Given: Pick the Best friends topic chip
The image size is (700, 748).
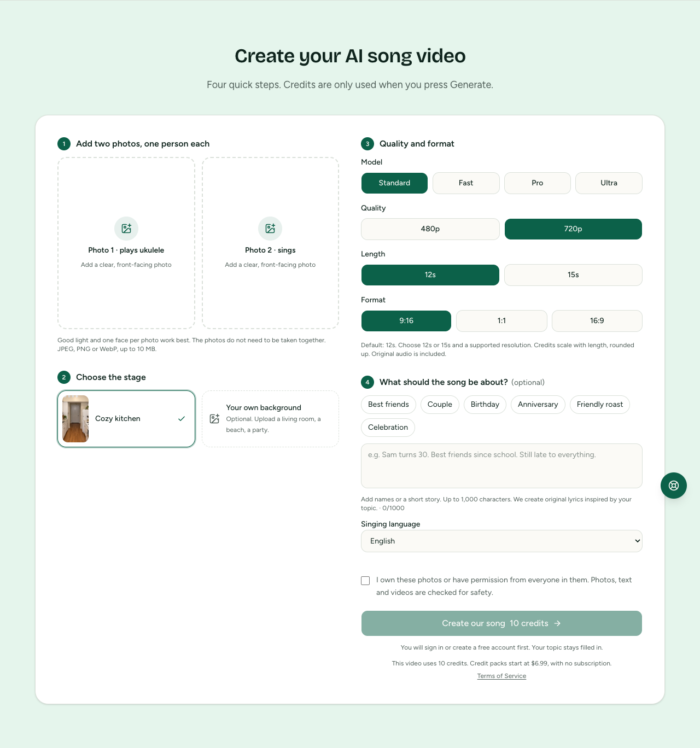Looking at the screenshot, I should click(x=388, y=405).
